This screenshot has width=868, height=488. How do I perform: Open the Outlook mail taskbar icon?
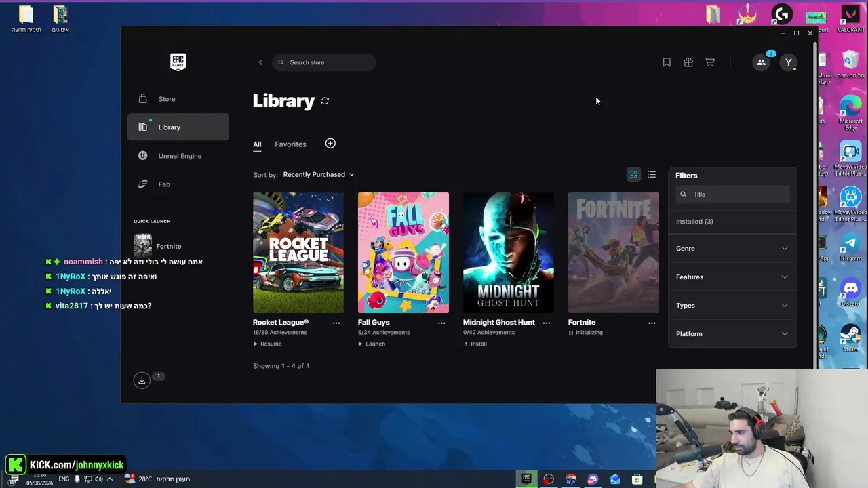tap(615, 479)
